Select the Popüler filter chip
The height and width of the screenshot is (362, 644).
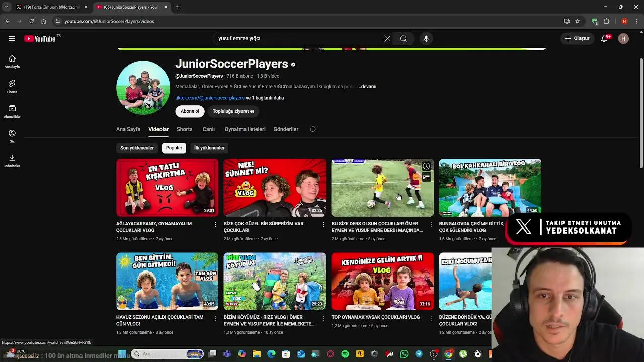pos(174,148)
